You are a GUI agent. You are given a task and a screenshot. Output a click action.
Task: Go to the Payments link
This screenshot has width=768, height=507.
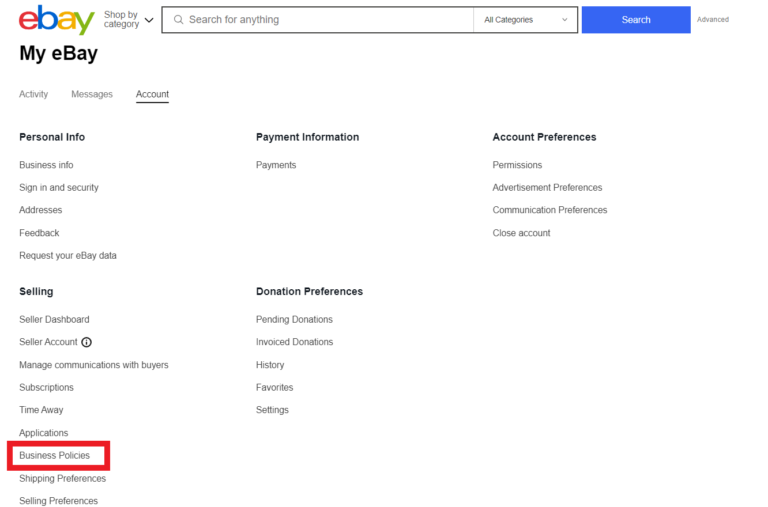tap(276, 165)
